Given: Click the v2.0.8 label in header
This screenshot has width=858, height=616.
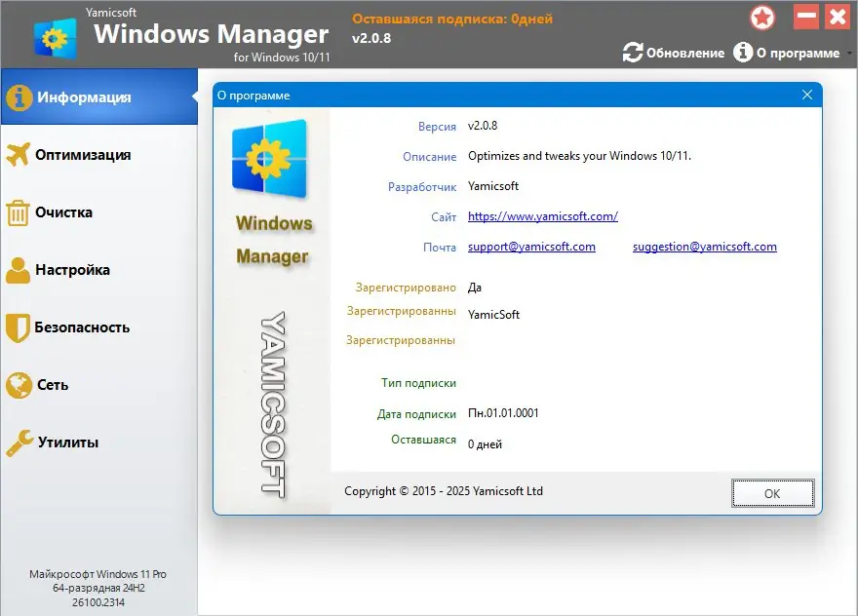Looking at the screenshot, I should [371, 38].
